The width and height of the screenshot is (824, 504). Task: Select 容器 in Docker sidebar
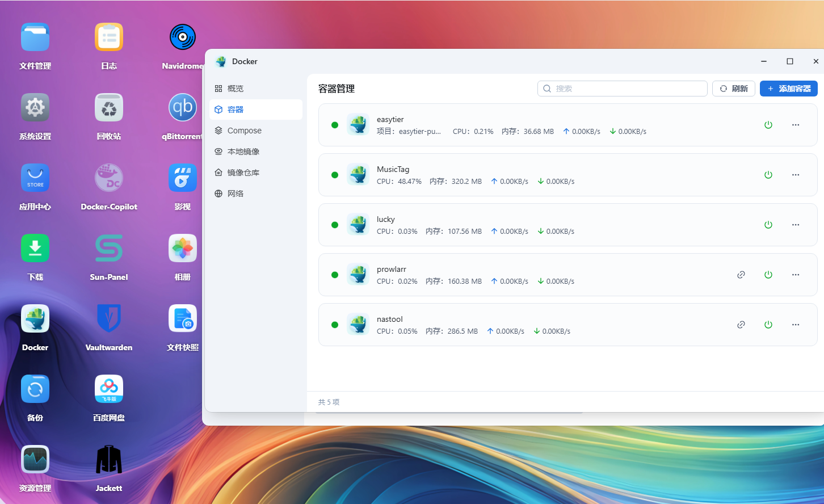point(256,110)
